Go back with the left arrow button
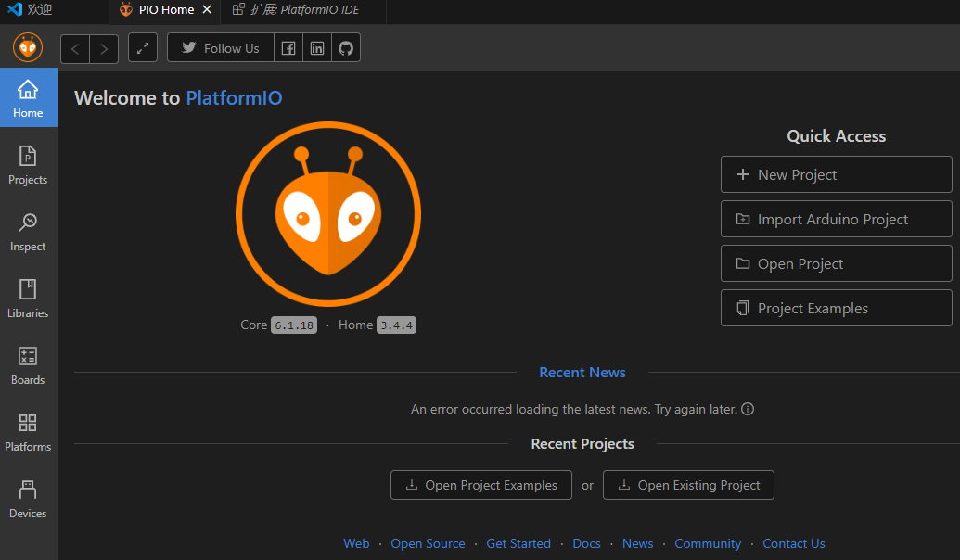Viewport: 960px width, 560px height. click(75, 48)
